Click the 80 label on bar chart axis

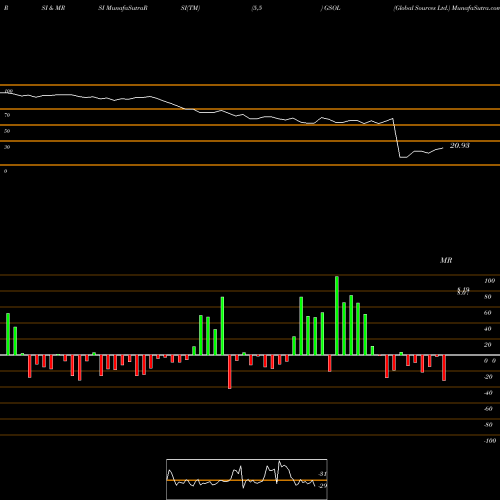pos(487,297)
